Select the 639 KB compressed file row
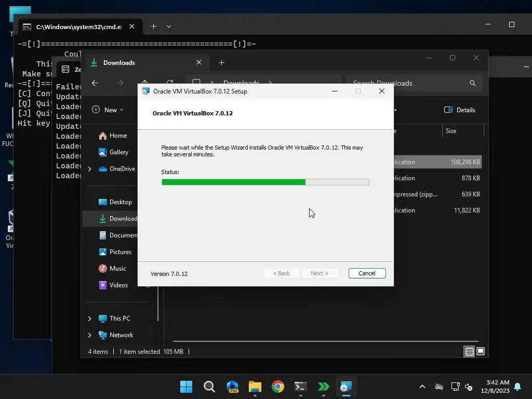 coord(437,194)
